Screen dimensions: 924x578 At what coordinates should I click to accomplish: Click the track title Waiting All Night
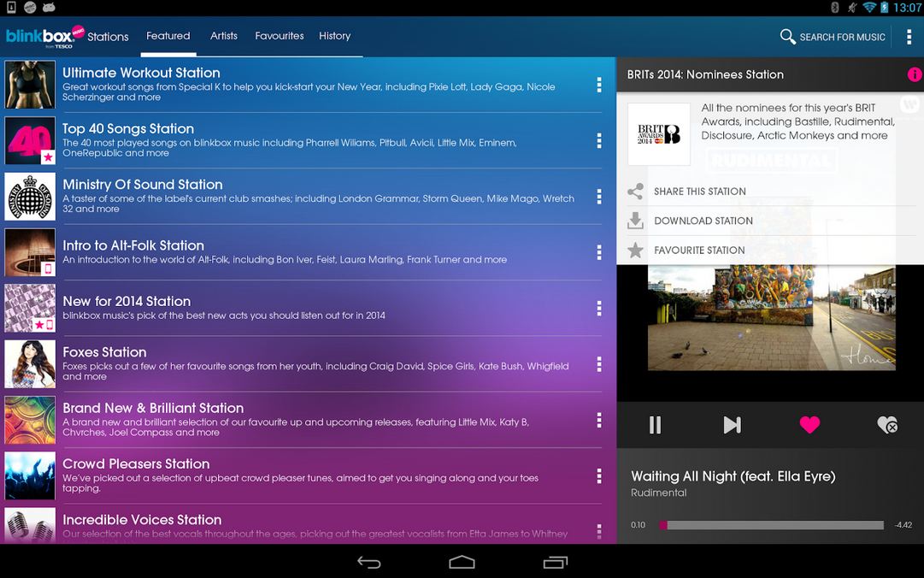[733, 476]
